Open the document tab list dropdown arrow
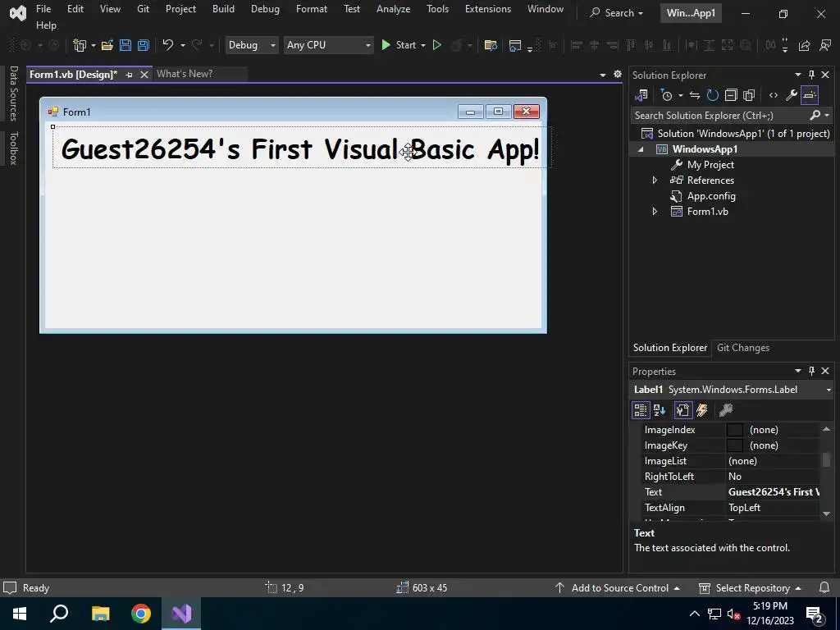Viewport: 840px width, 630px height. tap(603, 75)
